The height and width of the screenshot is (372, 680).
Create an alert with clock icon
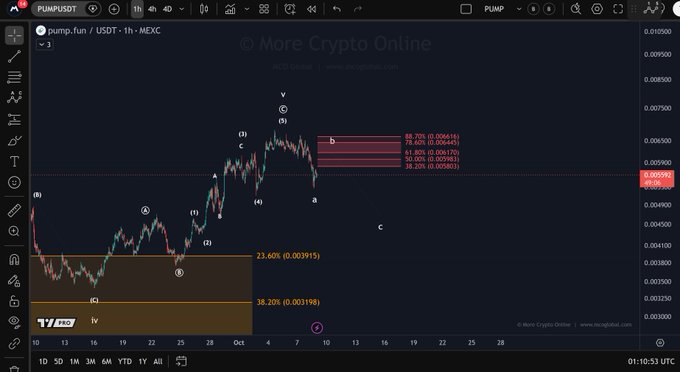290,9
